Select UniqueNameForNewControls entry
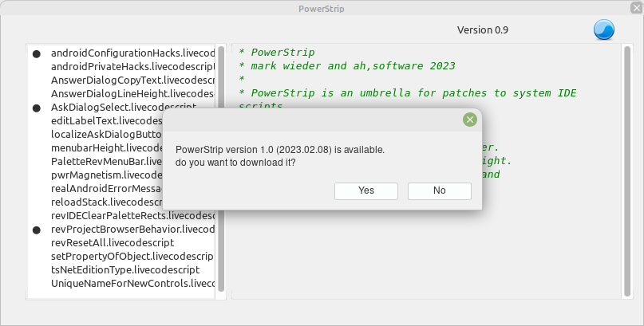 [132, 283]
